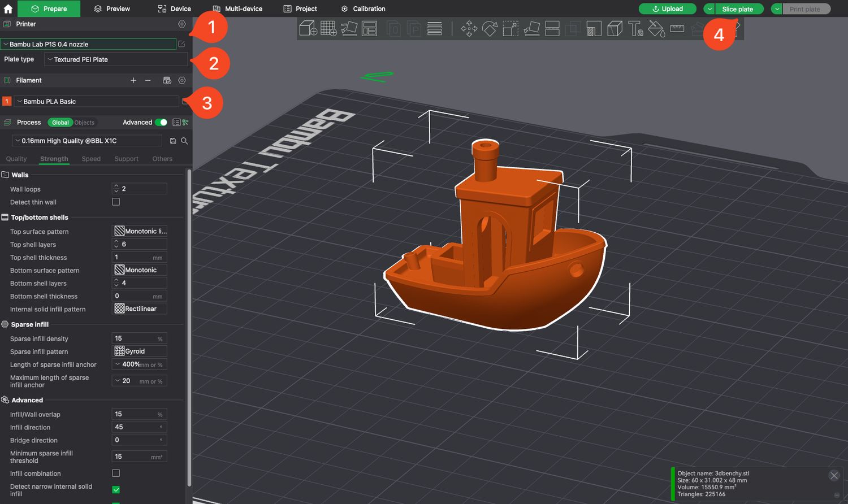Image resolution: width=848 pixels, height=504 pixels.
Task: Check the Infill combination box
Action: coord(116,473)
